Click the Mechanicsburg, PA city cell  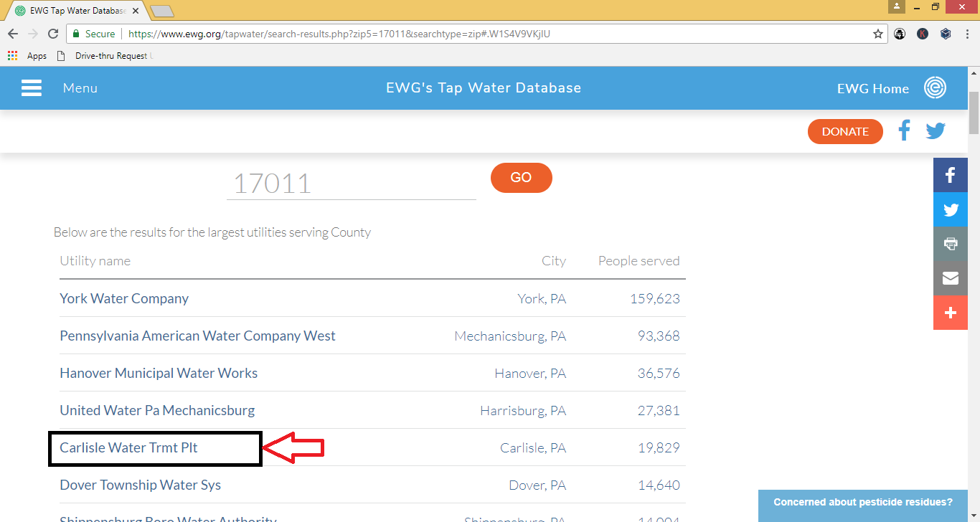pos(510,336)
